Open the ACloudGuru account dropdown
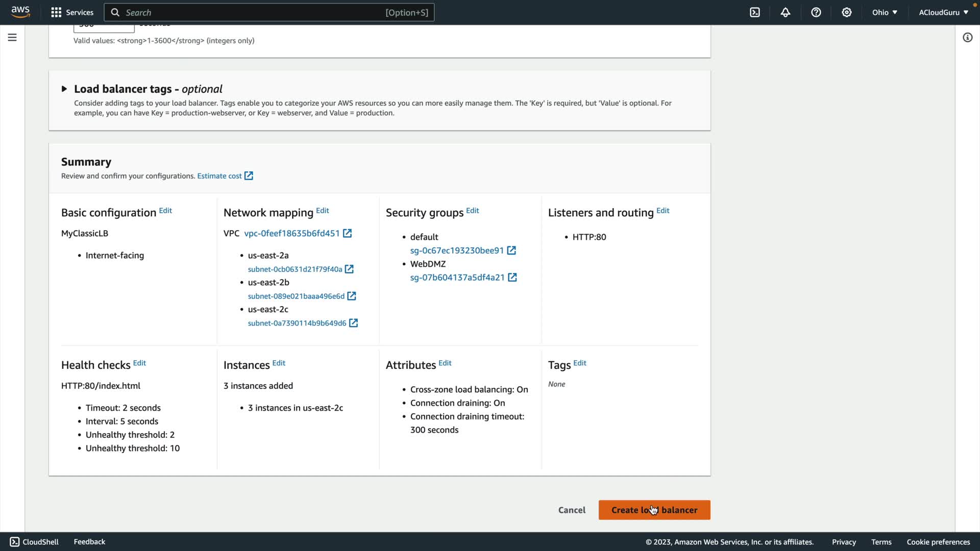Image resolution: width=980 pixels, height=551 pixels. point(943,12)
